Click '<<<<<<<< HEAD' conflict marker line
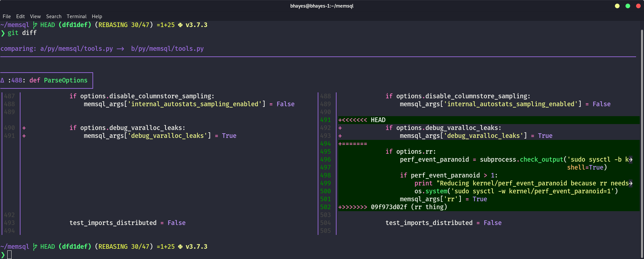 (362, 120)
